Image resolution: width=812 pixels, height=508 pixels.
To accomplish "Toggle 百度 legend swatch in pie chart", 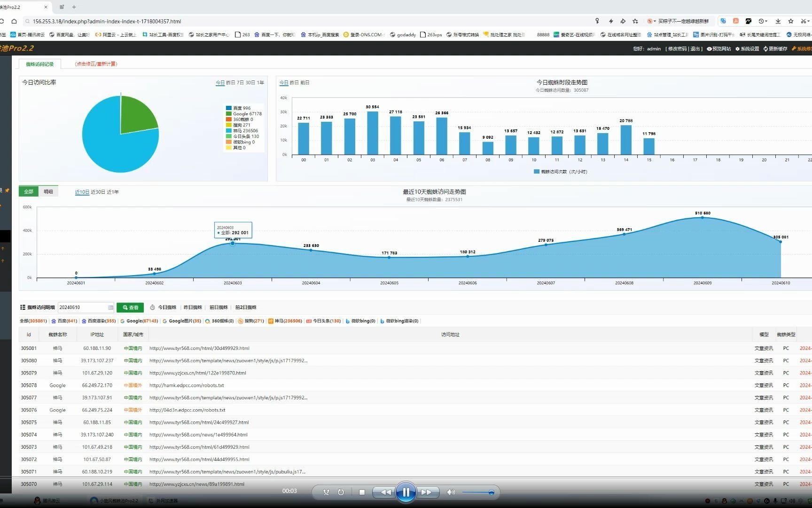I will pos(229,108).
